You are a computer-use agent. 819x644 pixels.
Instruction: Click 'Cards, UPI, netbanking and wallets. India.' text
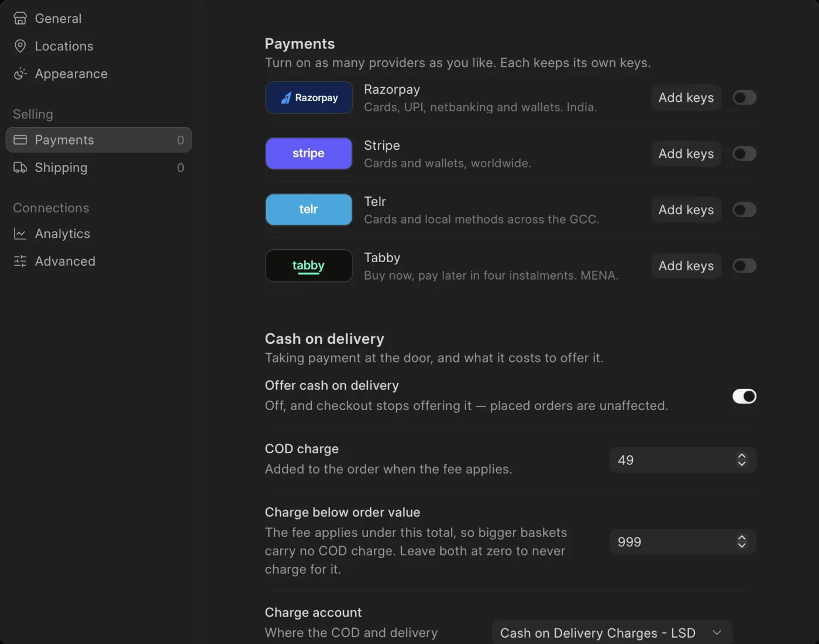click(x=480, y=108)
